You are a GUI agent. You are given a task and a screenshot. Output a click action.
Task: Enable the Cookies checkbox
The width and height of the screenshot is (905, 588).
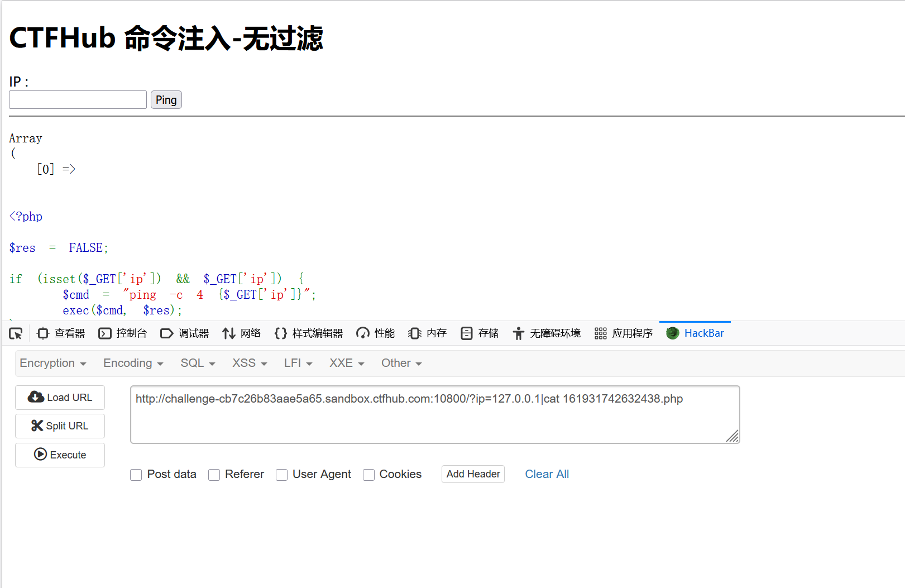(368, 475)
